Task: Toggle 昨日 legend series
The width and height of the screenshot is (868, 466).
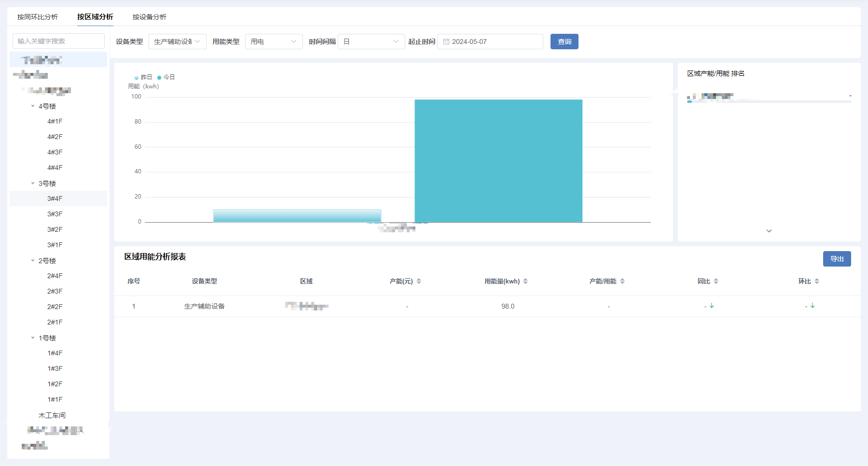Action: pos(144,77)
